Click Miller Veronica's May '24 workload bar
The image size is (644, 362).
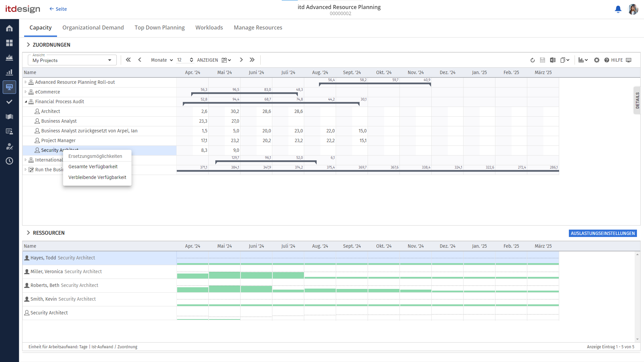tap(224, 275)
